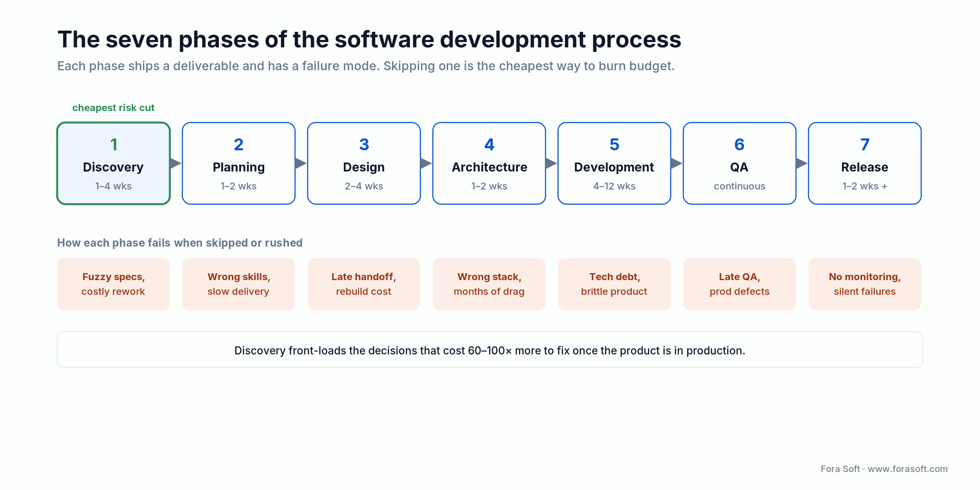Select the QA phase card
The height and width of the screenshot is (490, 980).
pos(739,163)
